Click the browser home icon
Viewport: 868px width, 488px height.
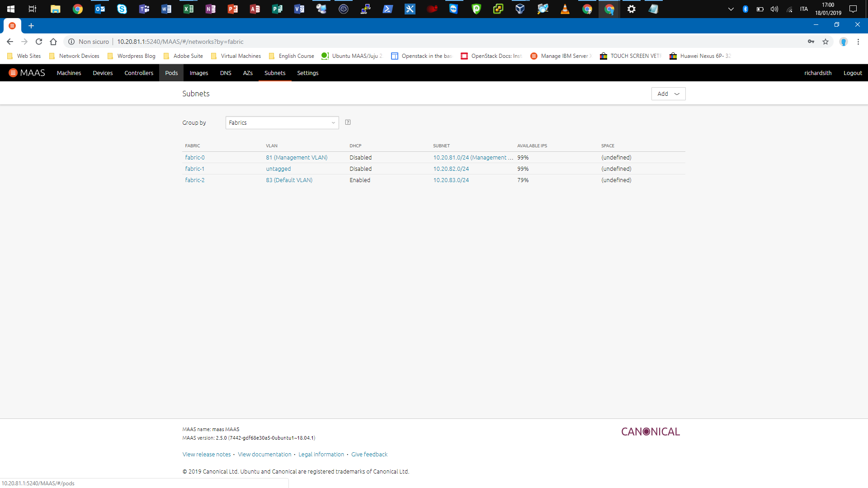[x=53, y=42]
